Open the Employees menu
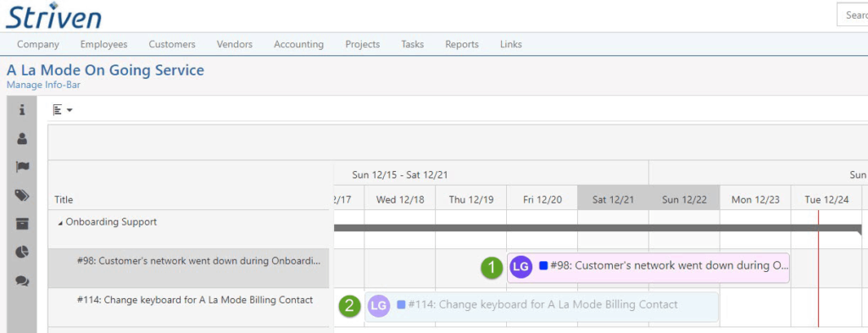 [x=103, y=44]
